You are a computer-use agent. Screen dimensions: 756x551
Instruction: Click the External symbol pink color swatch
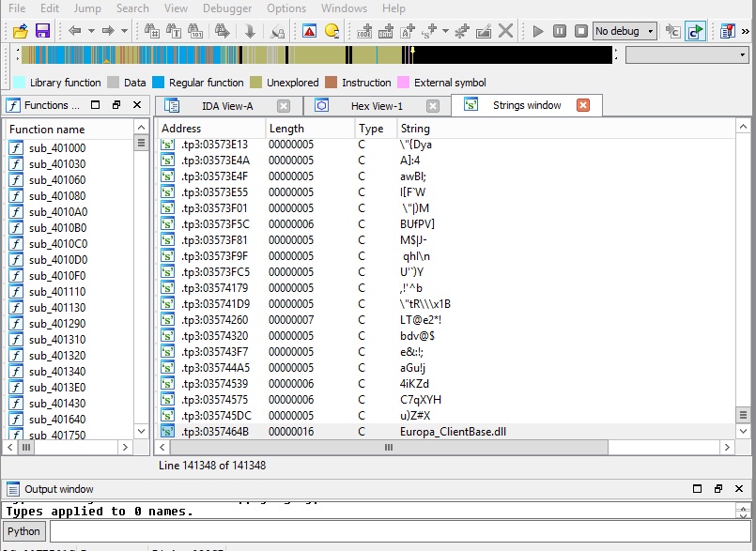(x=404, y=83)
